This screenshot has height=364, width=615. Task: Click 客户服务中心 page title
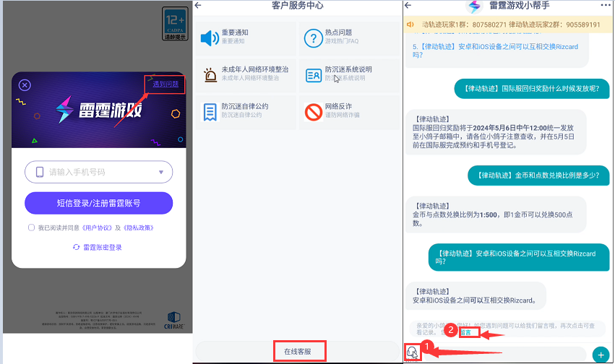(298, 5)
